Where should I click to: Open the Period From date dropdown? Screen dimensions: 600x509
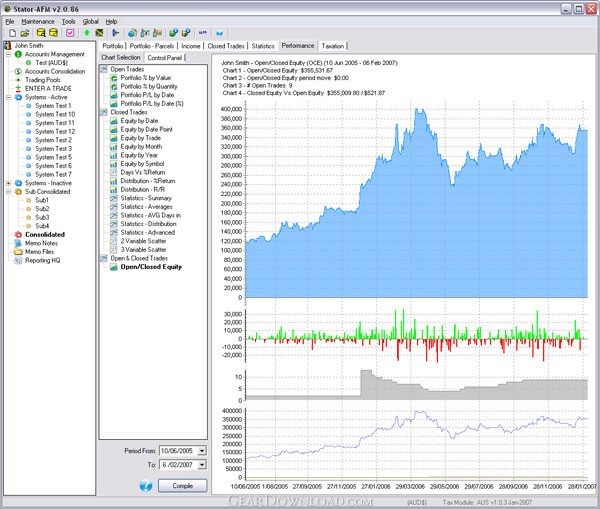(x=202, y=451)
